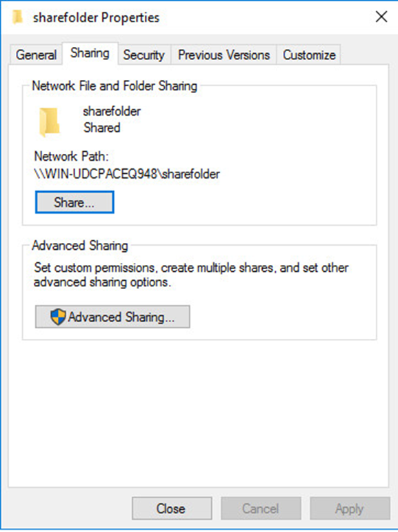Click the Close button at the bottom
Viewport: 398px width, 532px height.
click(172, 509)
